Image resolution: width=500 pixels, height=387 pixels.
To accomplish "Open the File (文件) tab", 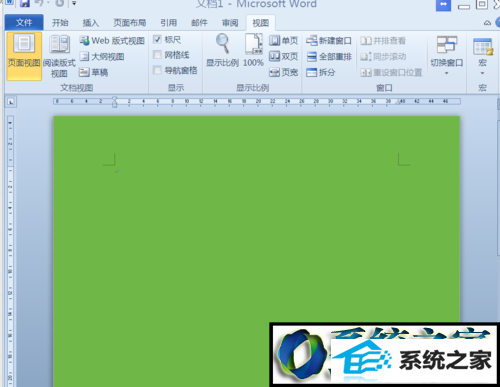I will [24, 22].
